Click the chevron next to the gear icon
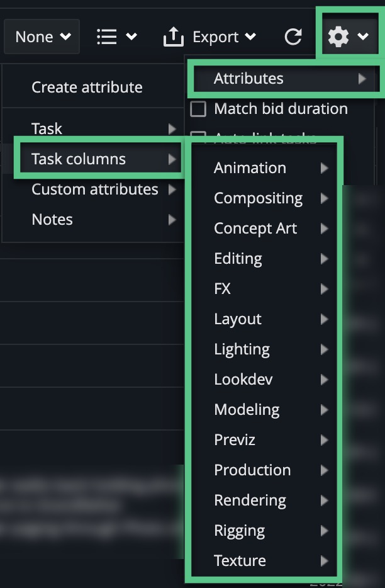 (x=363, y=37)
